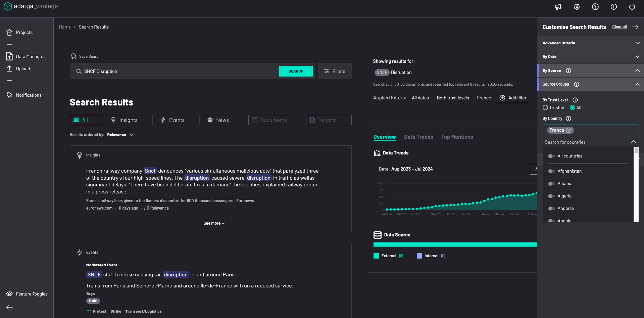Click the Add filter button
Screen dimensions: 644x318
click(513, 98)
